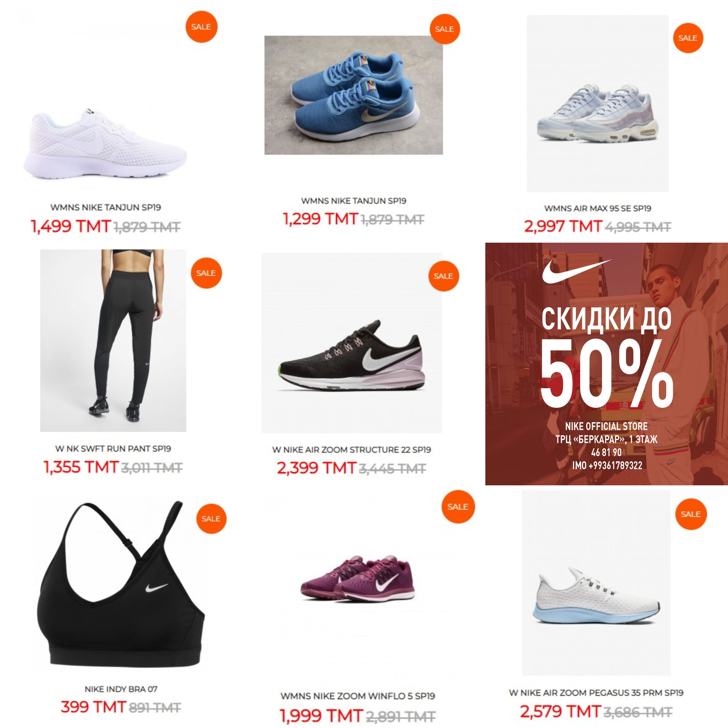Open Air Max 95 SE product image
Screen dimensions: 728x728
598,104
